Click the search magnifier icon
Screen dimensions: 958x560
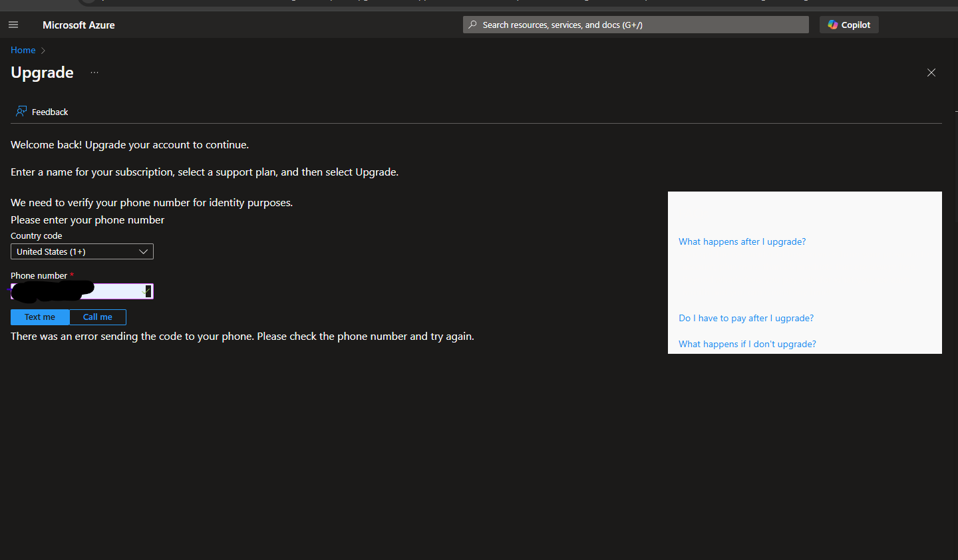472,25
